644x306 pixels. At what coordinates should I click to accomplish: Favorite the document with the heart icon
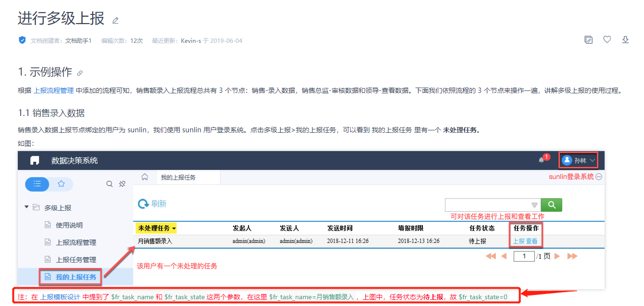pos(607,39)
